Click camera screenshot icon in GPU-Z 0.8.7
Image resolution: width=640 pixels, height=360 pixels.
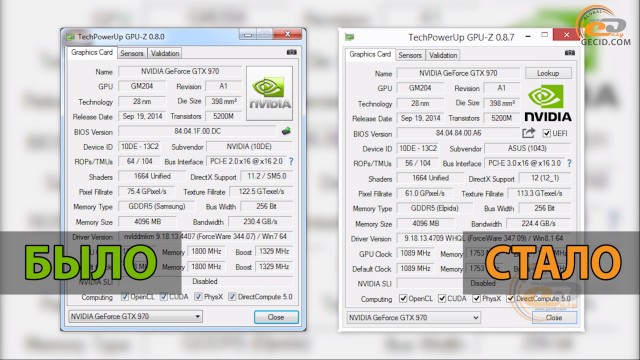point(570,53)
